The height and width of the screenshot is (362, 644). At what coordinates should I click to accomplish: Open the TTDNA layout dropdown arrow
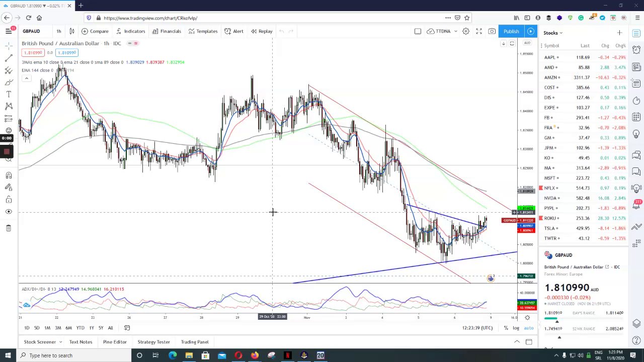coord(455,31)
